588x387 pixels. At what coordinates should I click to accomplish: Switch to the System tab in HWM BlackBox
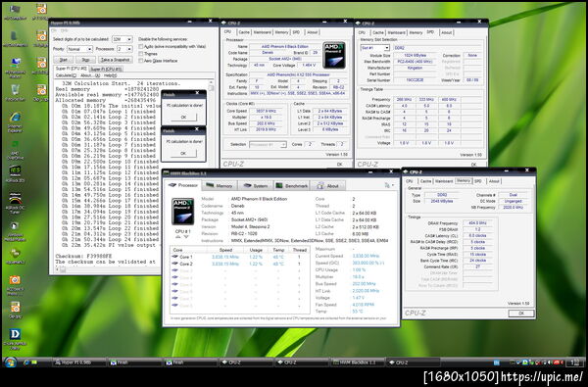[x=256, y=185]
